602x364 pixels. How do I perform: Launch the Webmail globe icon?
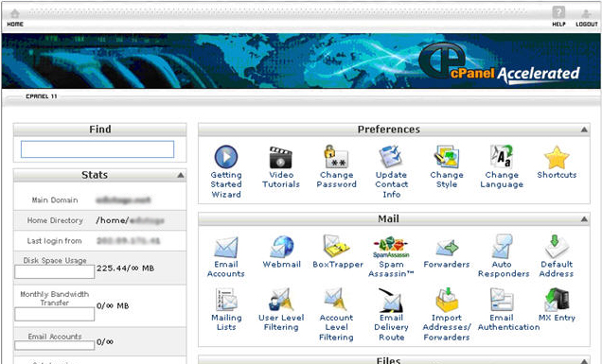[281, 247]
